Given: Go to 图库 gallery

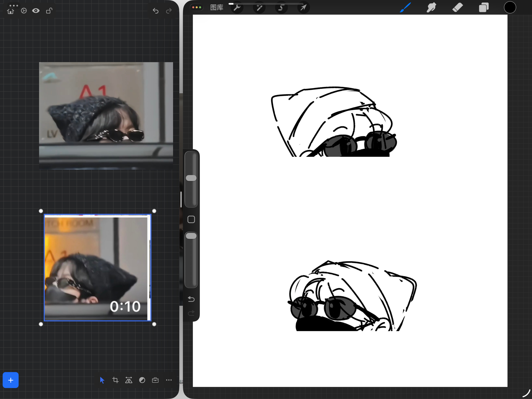Looking at the screenshot, I should (217, 7).
